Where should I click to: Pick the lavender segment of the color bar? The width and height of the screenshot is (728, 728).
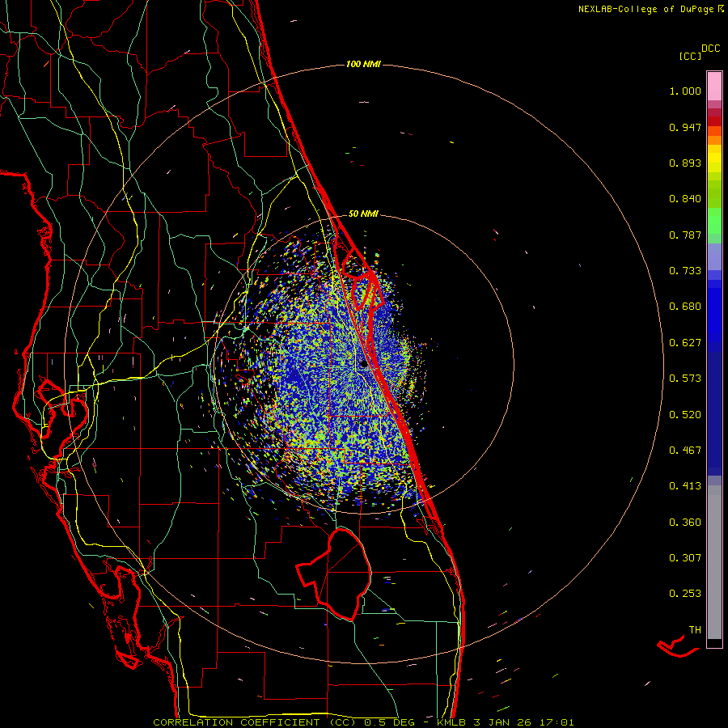(x=714, y=257)
